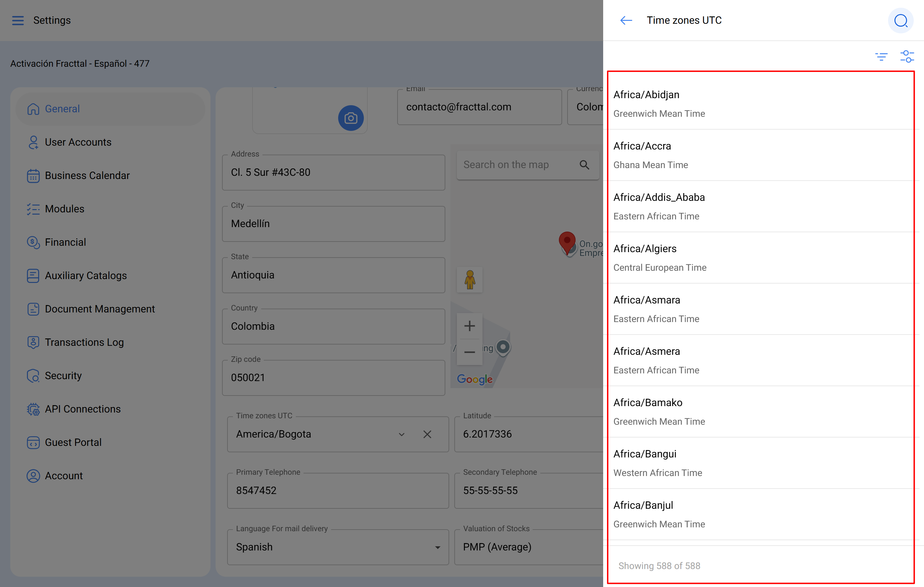Screen dimensions: 924x587
Task: Open the Valuation of Stocks dropdown
Action: [x=529, y=547]
